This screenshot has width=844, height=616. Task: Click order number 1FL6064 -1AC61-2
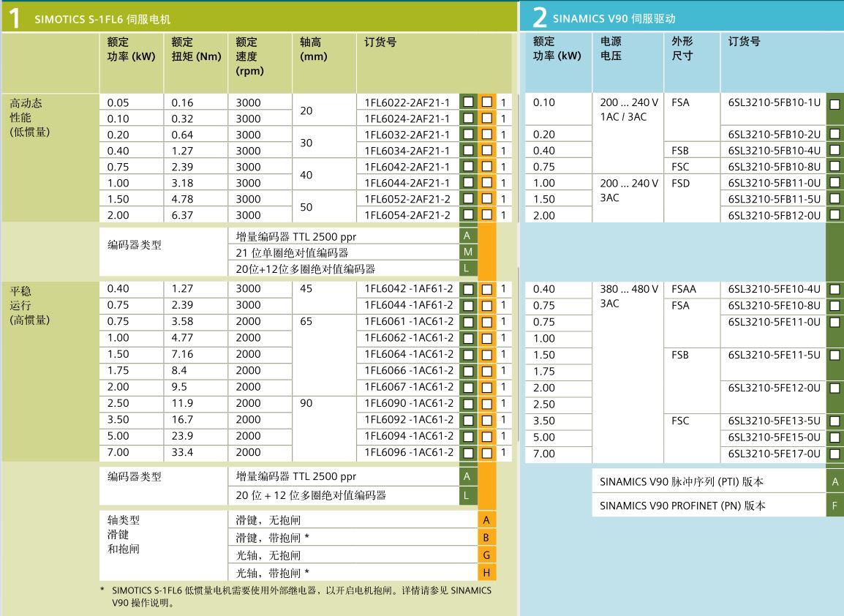(409, 354)
